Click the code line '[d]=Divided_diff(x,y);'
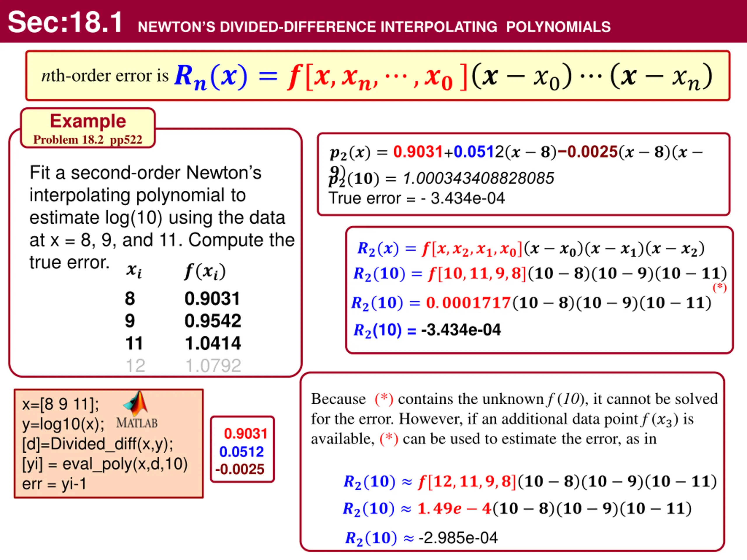 coord(98,444)
